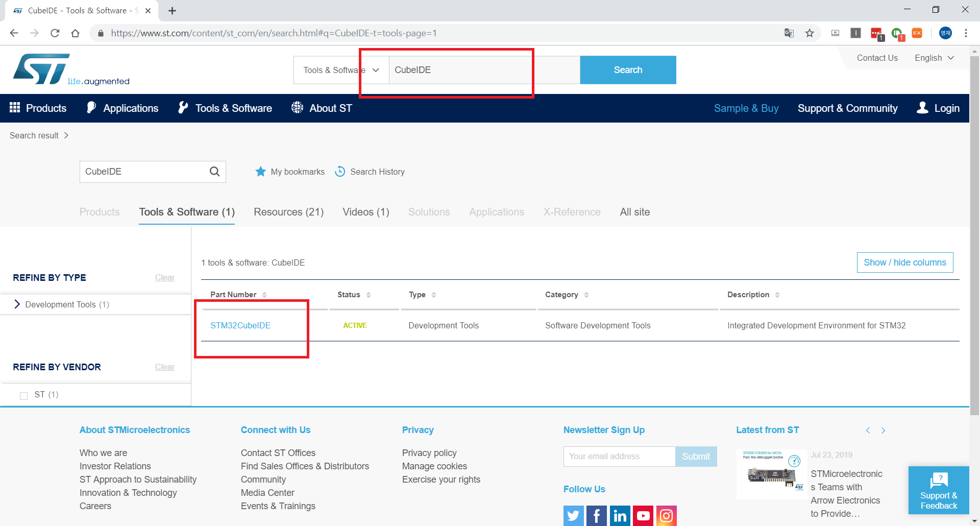
Task: Open the Chrome three-dot menu
Action: pos(966,33)
